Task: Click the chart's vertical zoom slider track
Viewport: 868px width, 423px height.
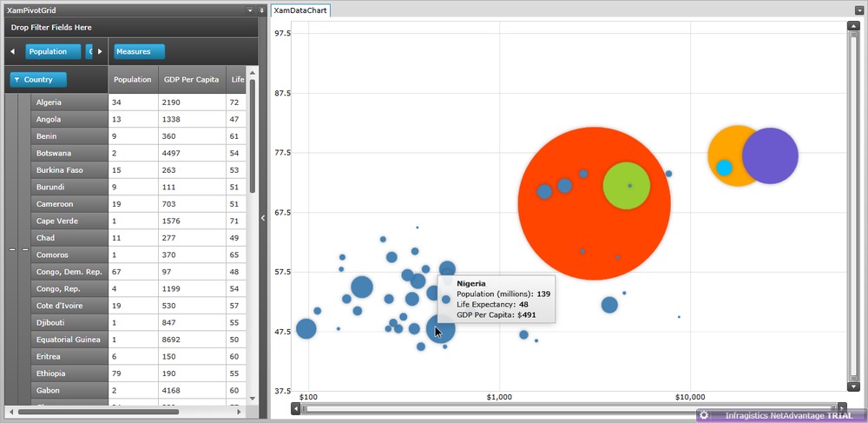Action: pos(853,206)
